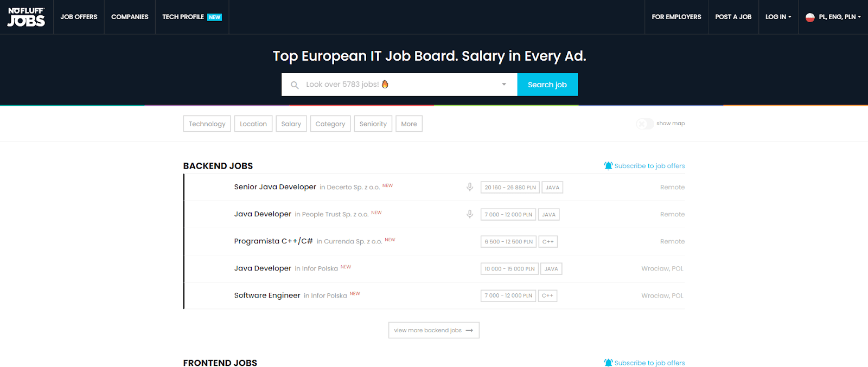868x367 pixels.
Task: Click the arrow icon in view more backend jobs
Action: point(469,330)
